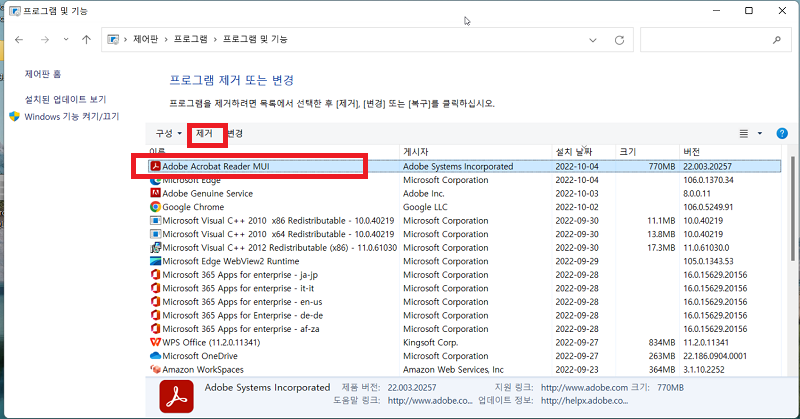Open update info link http://helpx.adobe.co...
The width and height of the screenshot is (800, 419).
point(584,401)
